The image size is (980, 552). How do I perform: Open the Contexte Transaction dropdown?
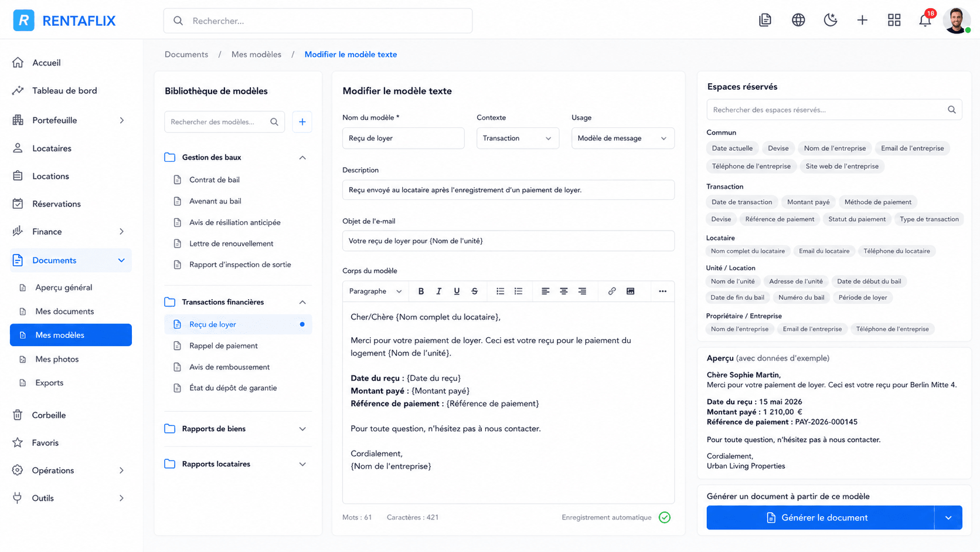(518, 138)
